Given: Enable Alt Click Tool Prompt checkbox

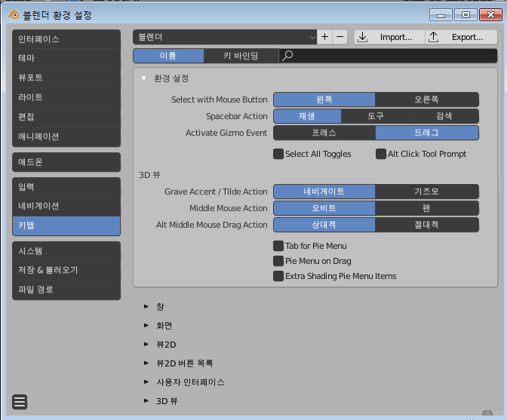Looking at the screenshot, I should (x=381, y=154).
